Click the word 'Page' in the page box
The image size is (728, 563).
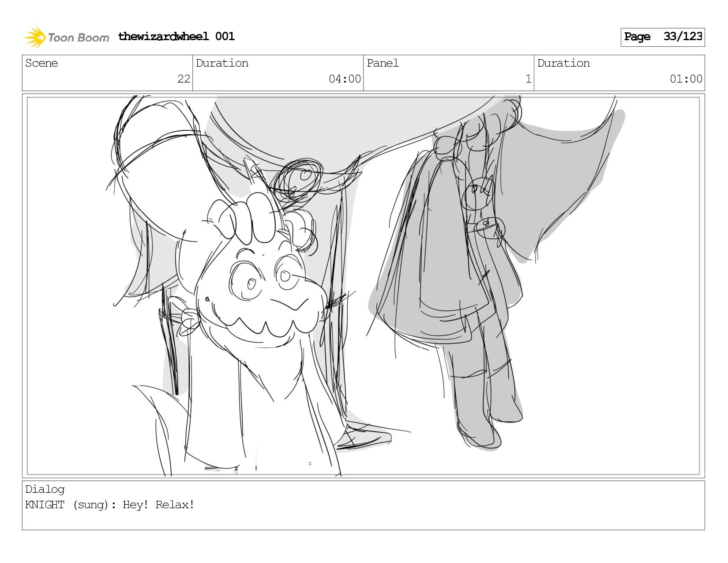(637, 37)
